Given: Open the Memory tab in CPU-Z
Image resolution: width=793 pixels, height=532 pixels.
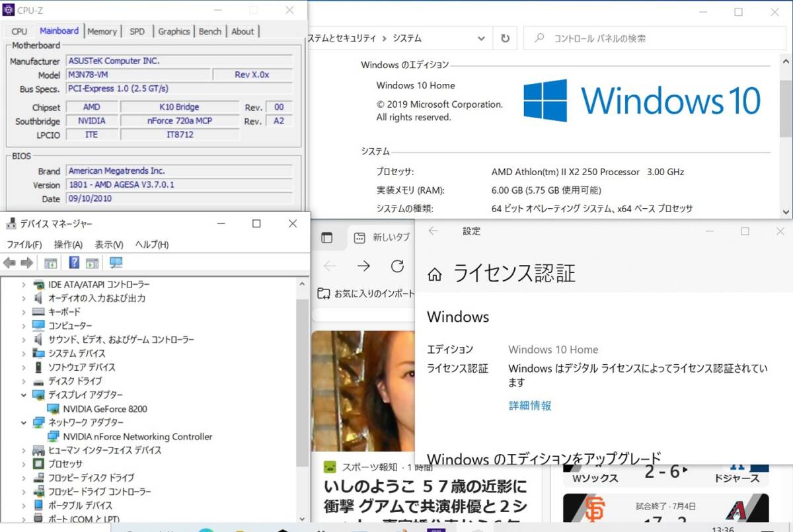Looking at the screenshot, I should pyautogui.click(x=102, y=31).
